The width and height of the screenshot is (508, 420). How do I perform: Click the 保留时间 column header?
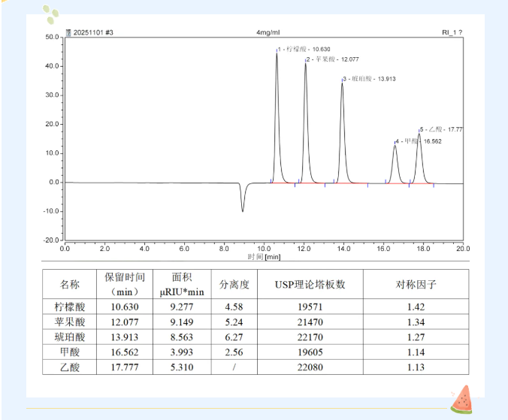click(x=125, y=284)
